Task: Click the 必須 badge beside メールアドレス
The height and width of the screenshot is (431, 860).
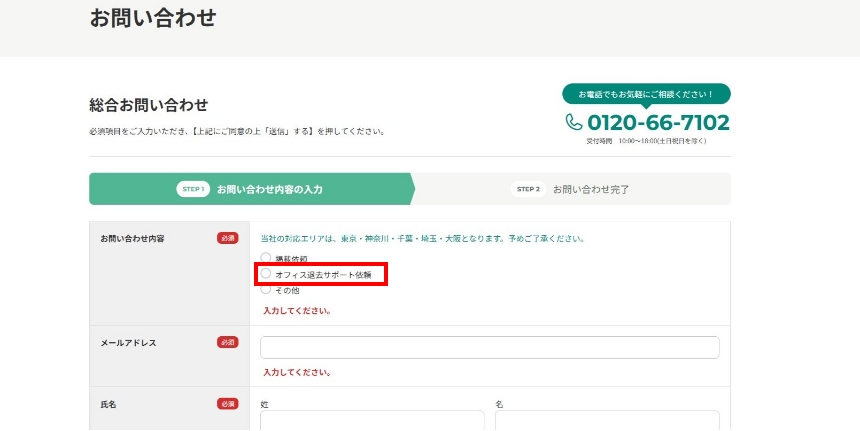Action: (228, 342)
